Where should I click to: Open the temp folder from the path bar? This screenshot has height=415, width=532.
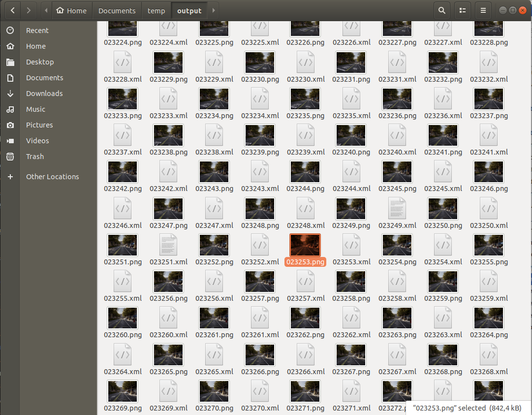pyautogui.click(x=156, y=10)
